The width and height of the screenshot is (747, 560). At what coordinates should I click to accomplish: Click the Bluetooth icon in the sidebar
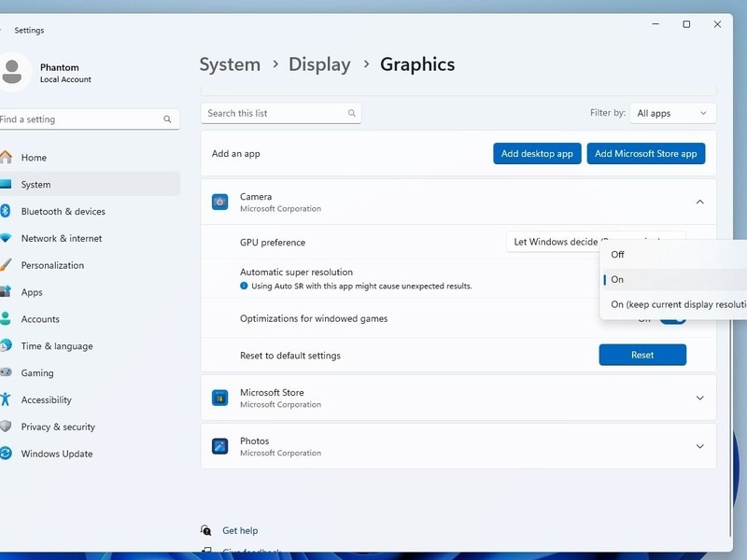(x=6, y=211)
